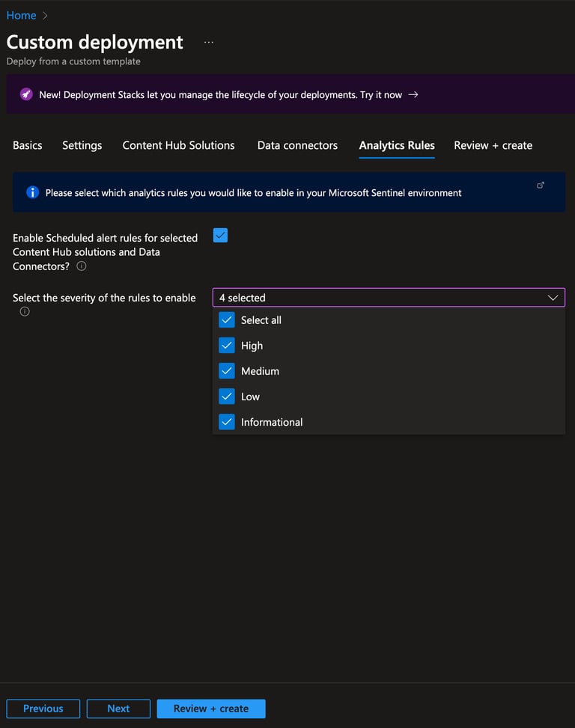Uncheck the Medium severity option
575x728 pixels.
227,371
